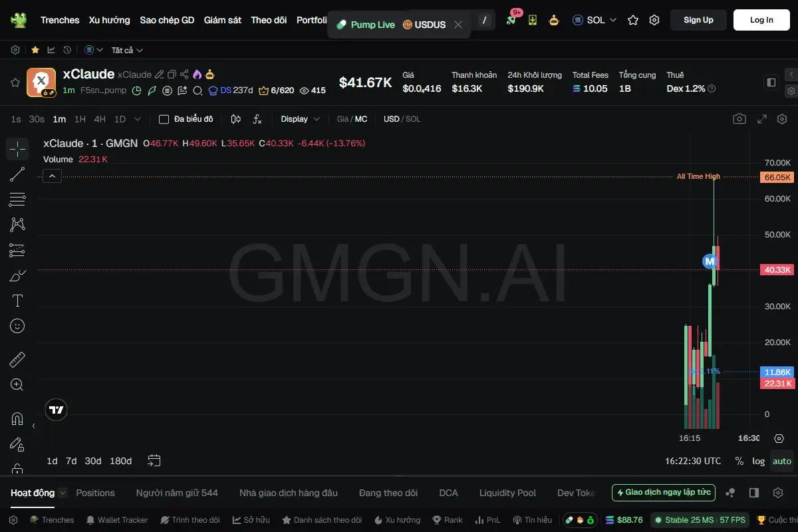Toggle logarithmic scale
This screenshot has height=532, width=798.
[759, 461]
